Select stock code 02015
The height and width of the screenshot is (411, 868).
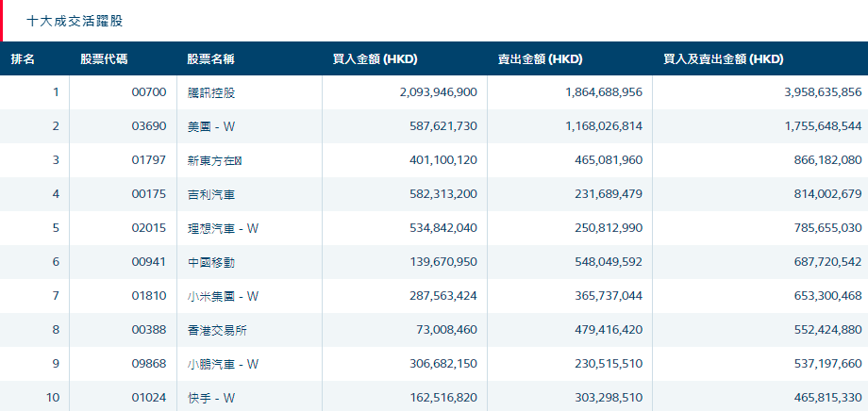(149, 228)
